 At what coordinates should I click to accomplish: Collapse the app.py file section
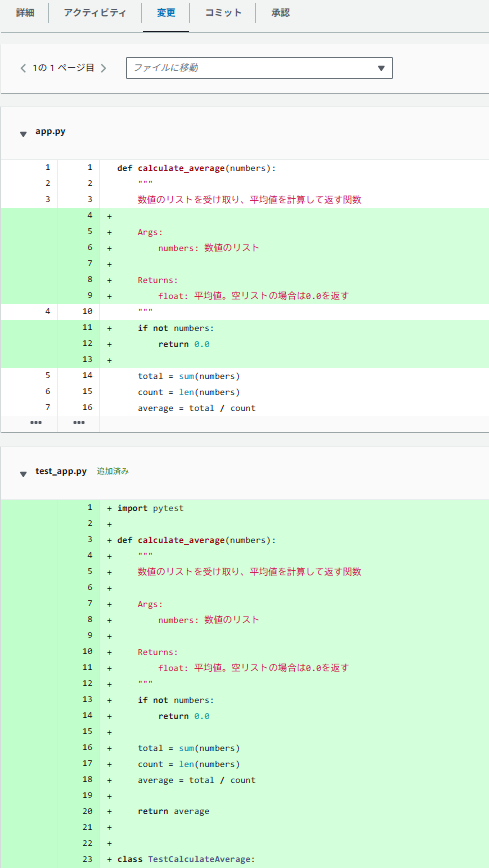point(23,133)
